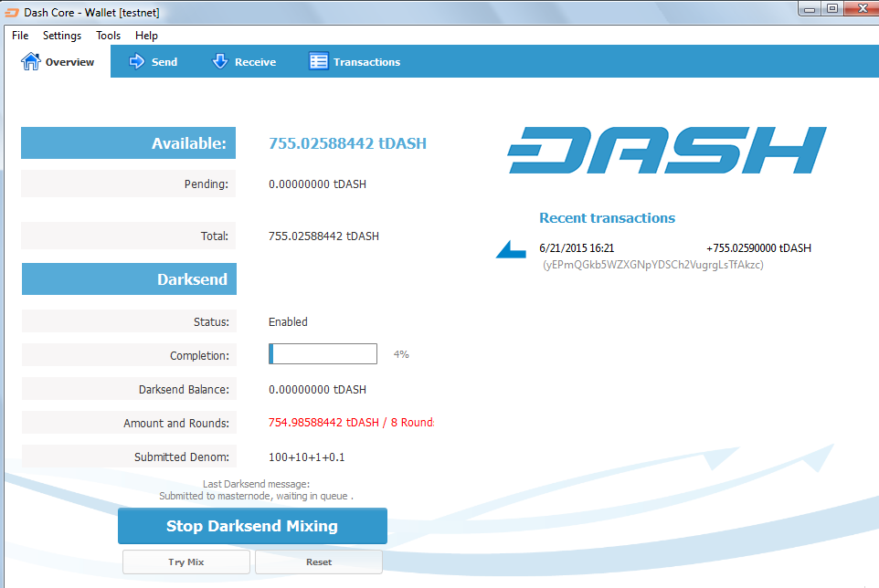Click the +755.02590000 tDASH transaction amount
This screenshot has height=588, width=879.
coord(758,248)
